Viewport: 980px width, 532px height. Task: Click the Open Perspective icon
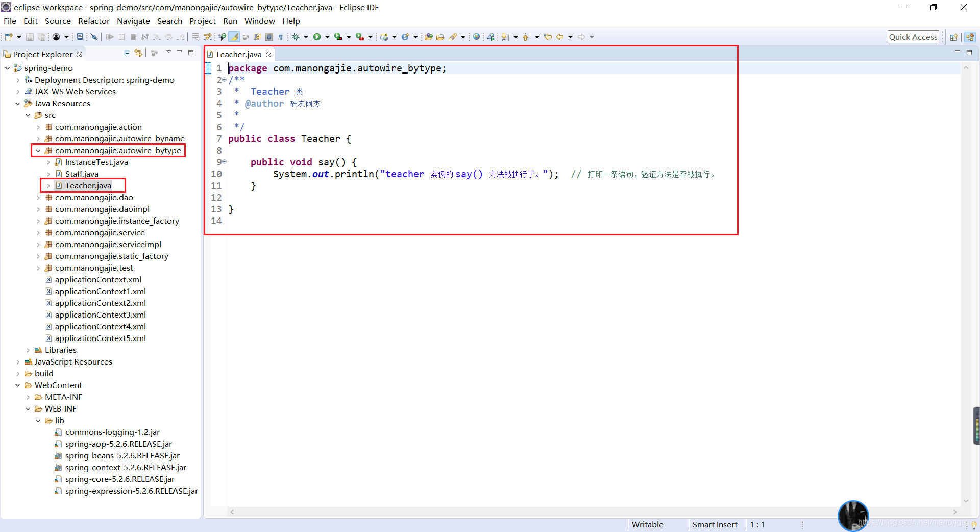(x=953, y=37)
